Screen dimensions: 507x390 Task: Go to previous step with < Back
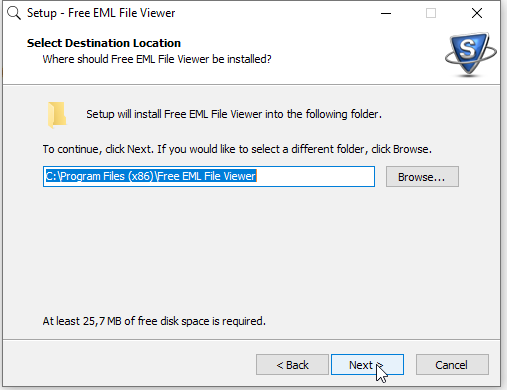tap(292, 365)
